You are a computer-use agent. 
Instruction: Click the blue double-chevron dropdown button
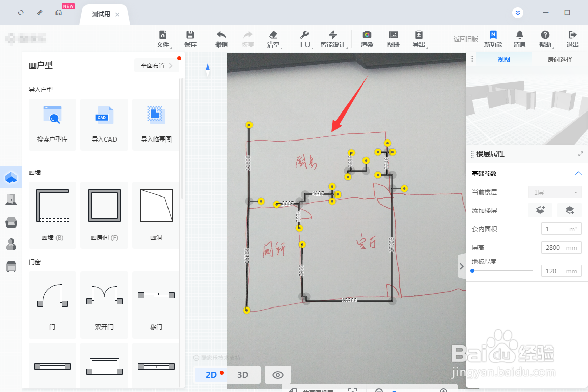coord(518,13)
